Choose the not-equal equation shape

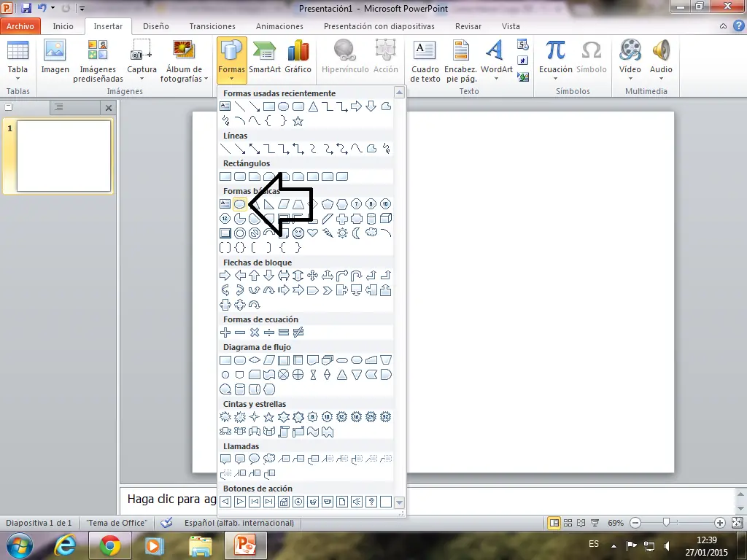(298, 332)
